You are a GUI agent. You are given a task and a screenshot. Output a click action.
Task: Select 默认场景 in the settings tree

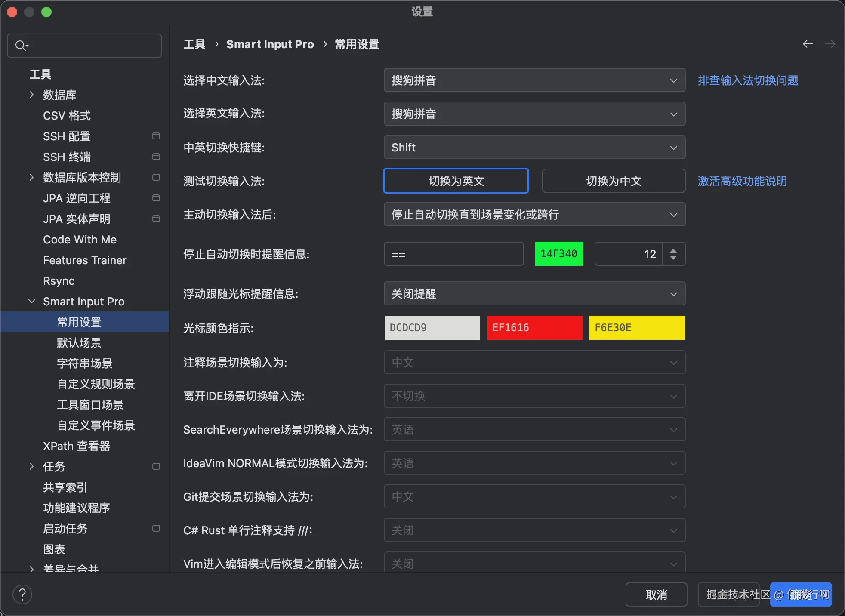click(79, 342)
